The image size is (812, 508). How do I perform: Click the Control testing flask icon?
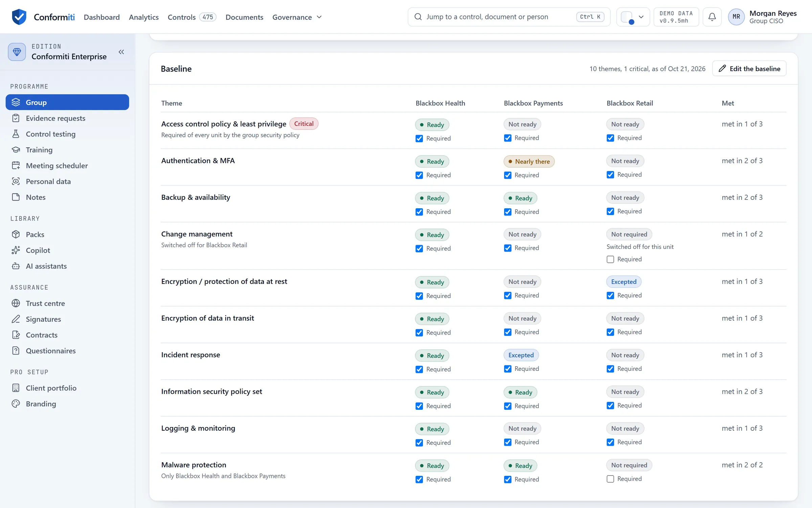(x=16, y=134)
